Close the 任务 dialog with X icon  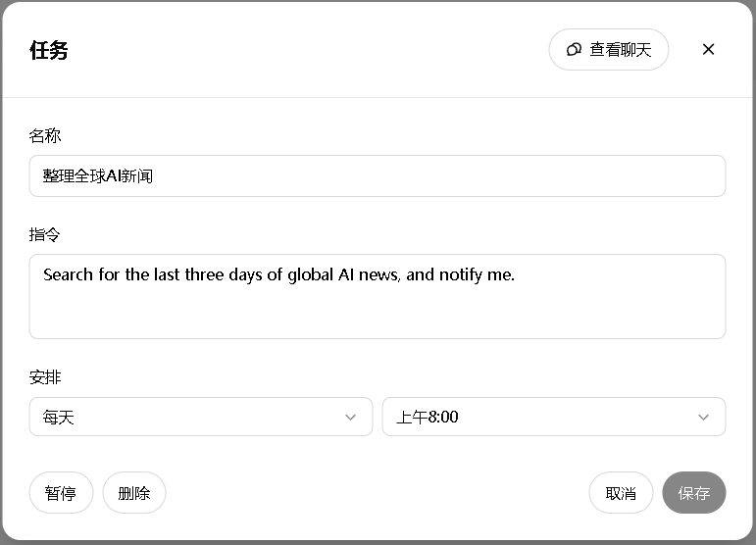(x=708, y=49)
